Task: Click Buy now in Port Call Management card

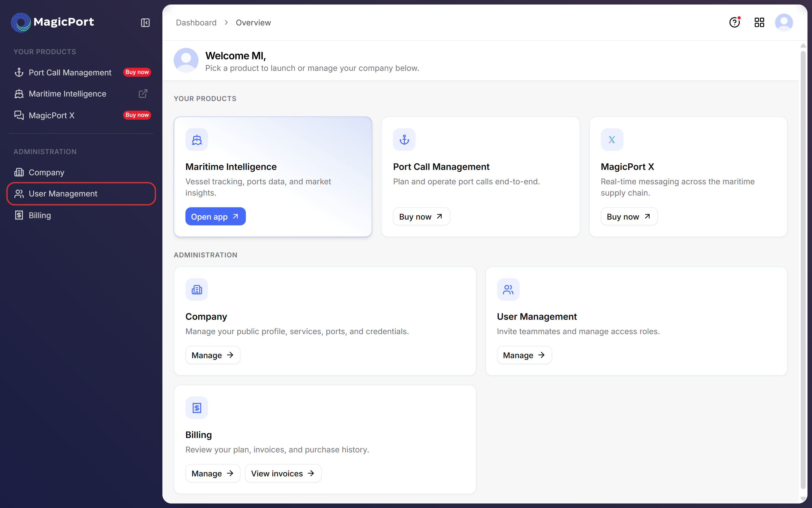Action: 421,216
